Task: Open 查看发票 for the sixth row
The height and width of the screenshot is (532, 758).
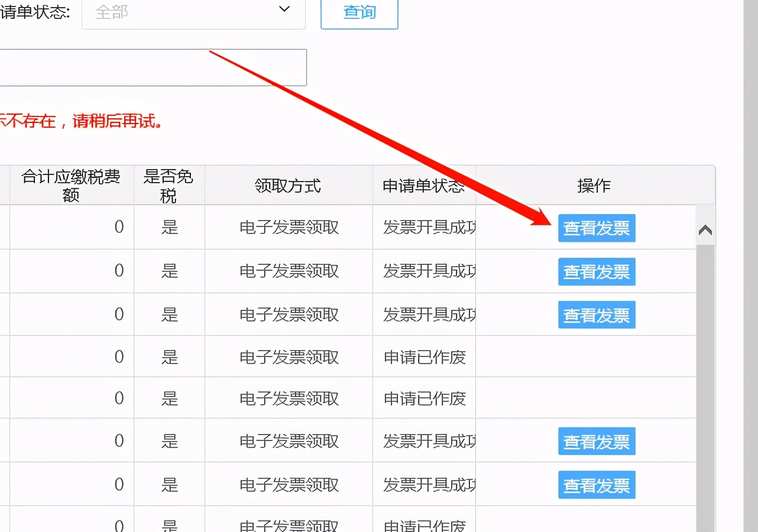Action: tap(597, 441)
